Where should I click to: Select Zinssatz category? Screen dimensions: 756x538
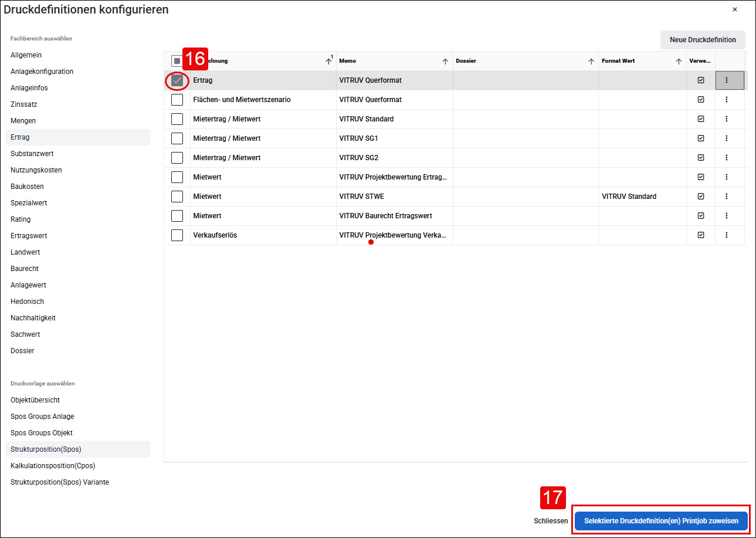(77, 104)
